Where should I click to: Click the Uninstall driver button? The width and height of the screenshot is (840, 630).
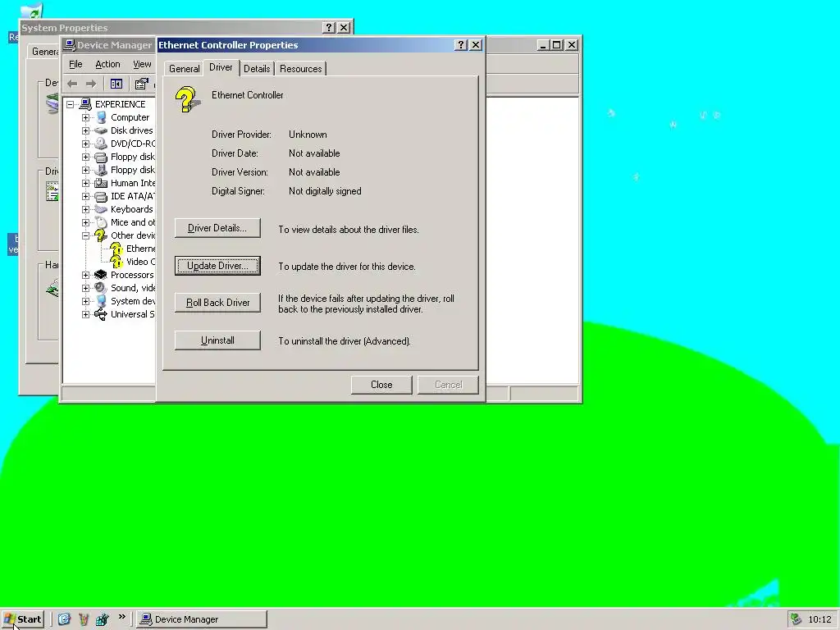pyautogui.click(x=217, y=340)
